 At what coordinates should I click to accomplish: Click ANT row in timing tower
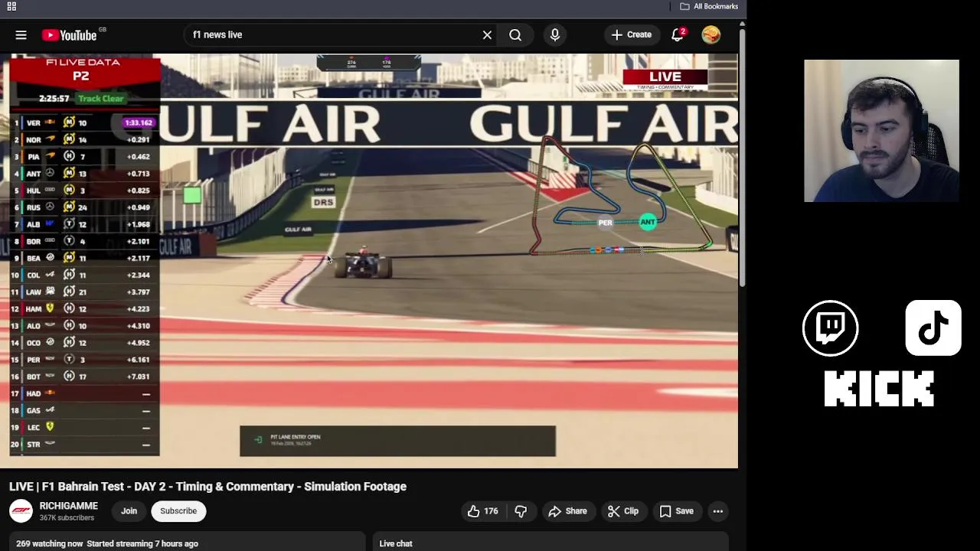point(83,174)
